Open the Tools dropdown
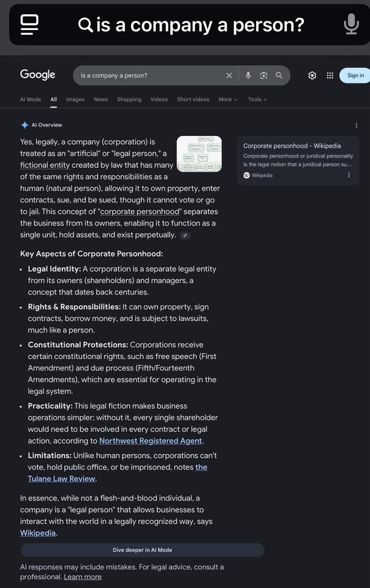This screenshot has height=588, width=370. (257, 99)
